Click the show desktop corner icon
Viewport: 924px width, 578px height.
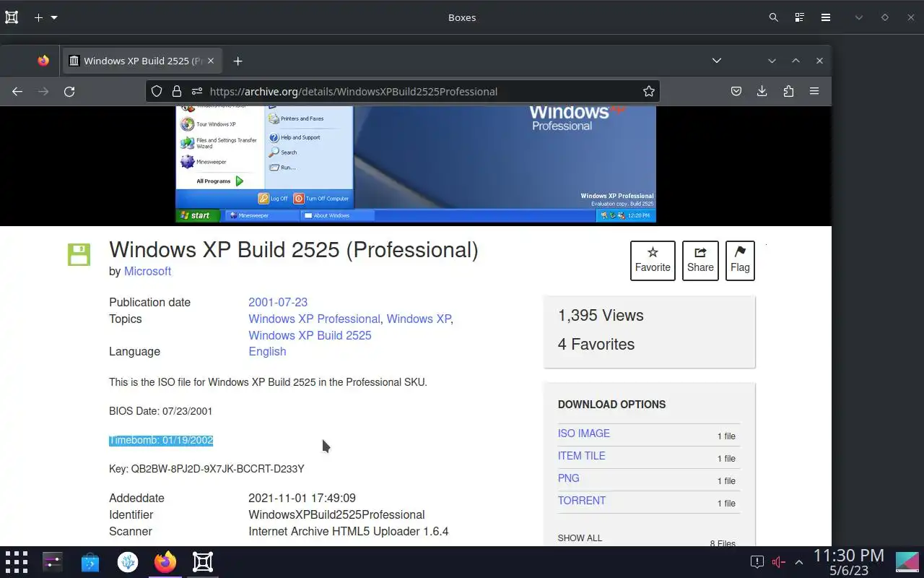pos(907,562)
